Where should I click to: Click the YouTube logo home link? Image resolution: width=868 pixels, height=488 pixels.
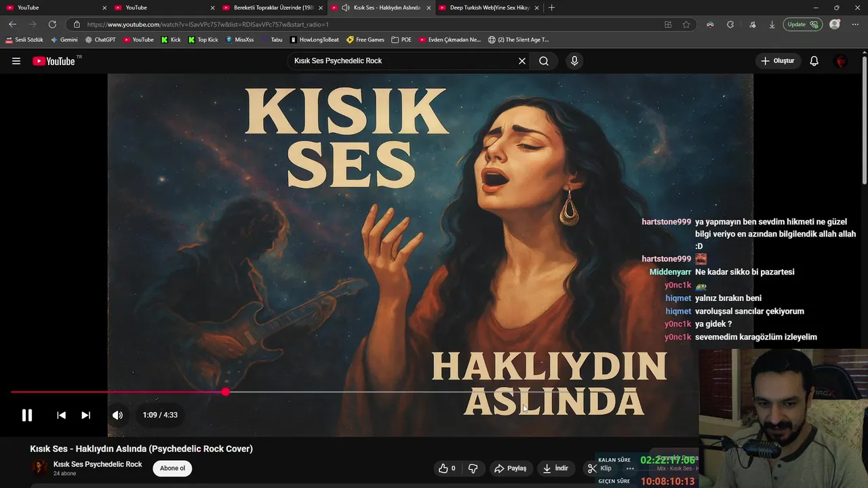click(x=54, y=61)
